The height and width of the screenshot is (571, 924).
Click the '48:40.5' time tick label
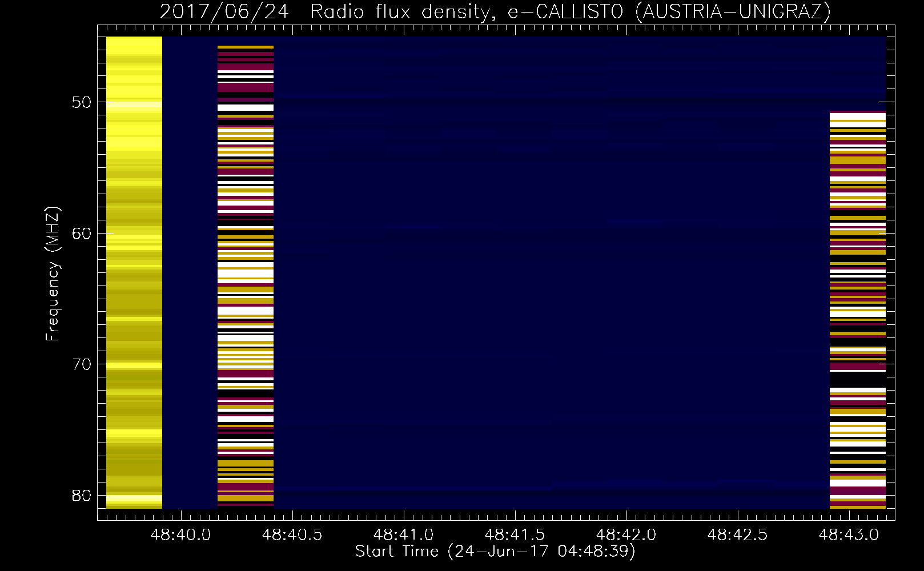point(292,534)
